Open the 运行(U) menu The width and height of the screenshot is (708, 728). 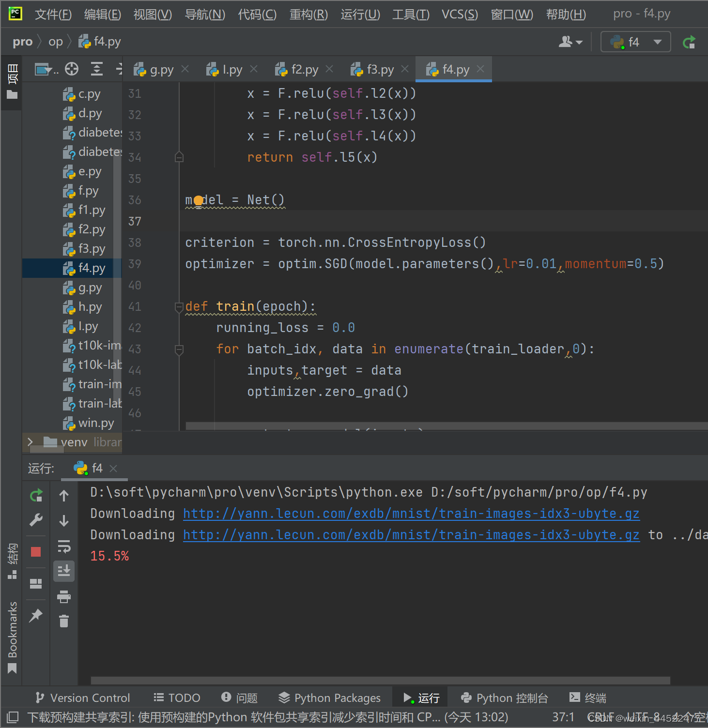pyautogui.click(x=361, y=15)
